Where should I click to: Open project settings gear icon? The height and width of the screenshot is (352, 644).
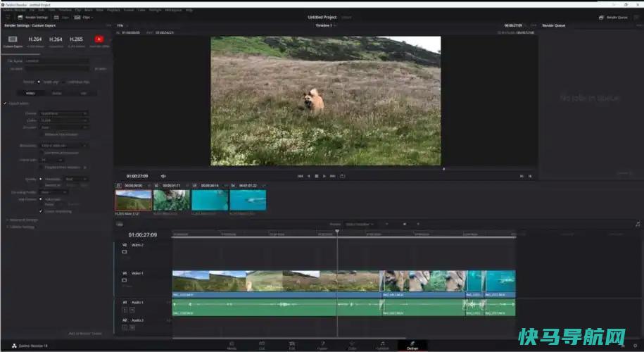636,346
